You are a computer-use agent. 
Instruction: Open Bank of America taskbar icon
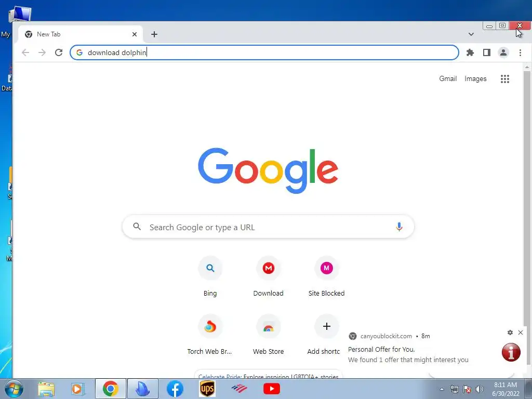pos(239,389)
